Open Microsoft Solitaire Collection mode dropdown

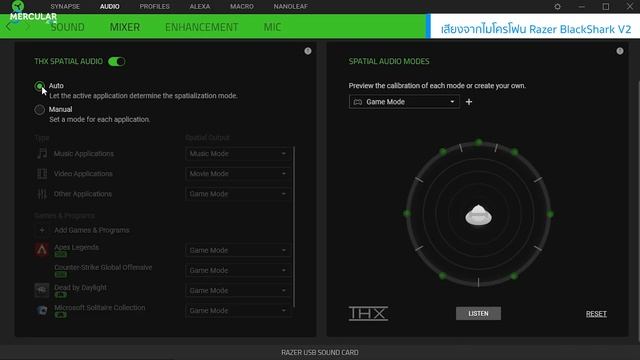[x=238, y=311]
